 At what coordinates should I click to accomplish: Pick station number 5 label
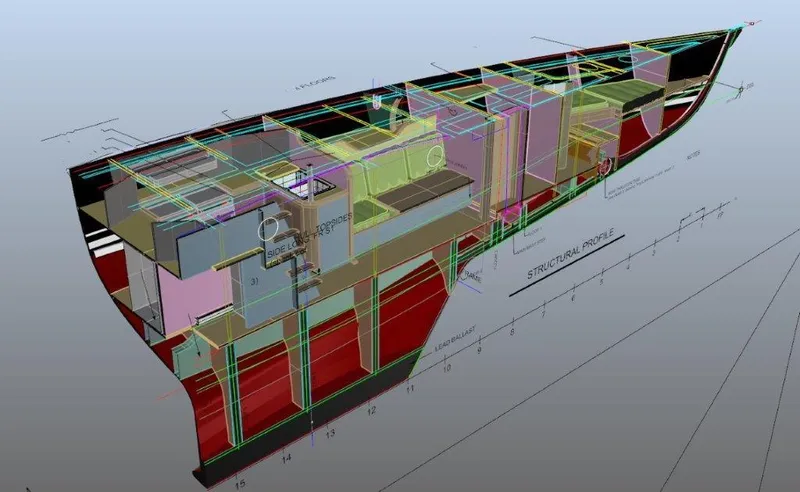(x=602, y=281)
